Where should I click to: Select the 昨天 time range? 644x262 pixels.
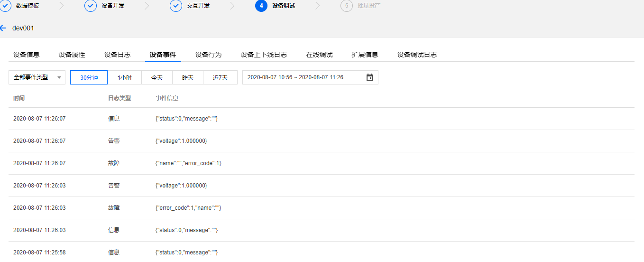188,77
